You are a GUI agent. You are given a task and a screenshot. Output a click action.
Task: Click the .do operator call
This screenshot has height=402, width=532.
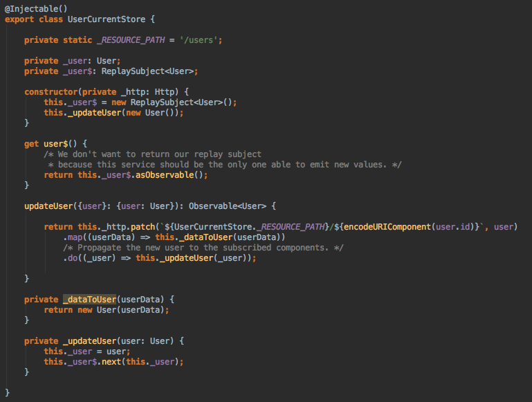[x=71, y=258]
